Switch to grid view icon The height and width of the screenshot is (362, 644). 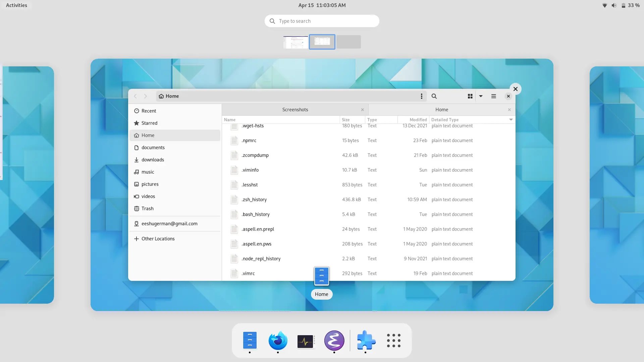(470, 96)
